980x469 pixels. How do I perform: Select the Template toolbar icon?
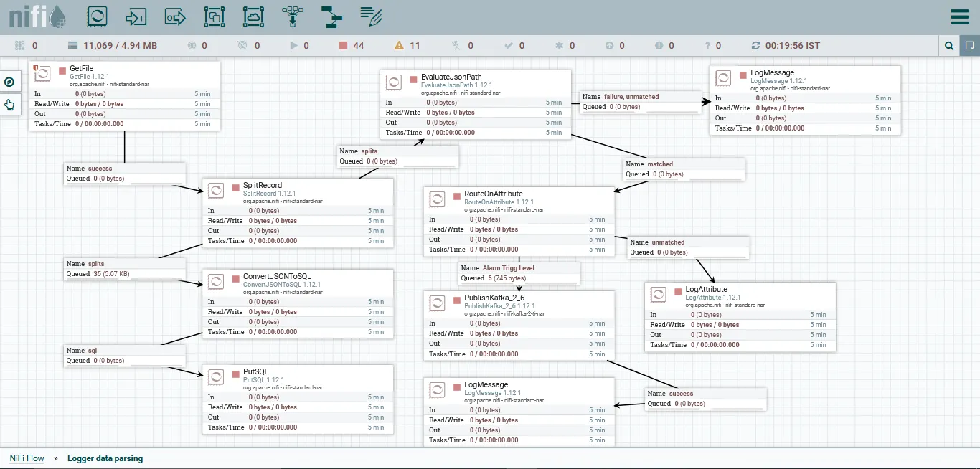coord(331,16)
